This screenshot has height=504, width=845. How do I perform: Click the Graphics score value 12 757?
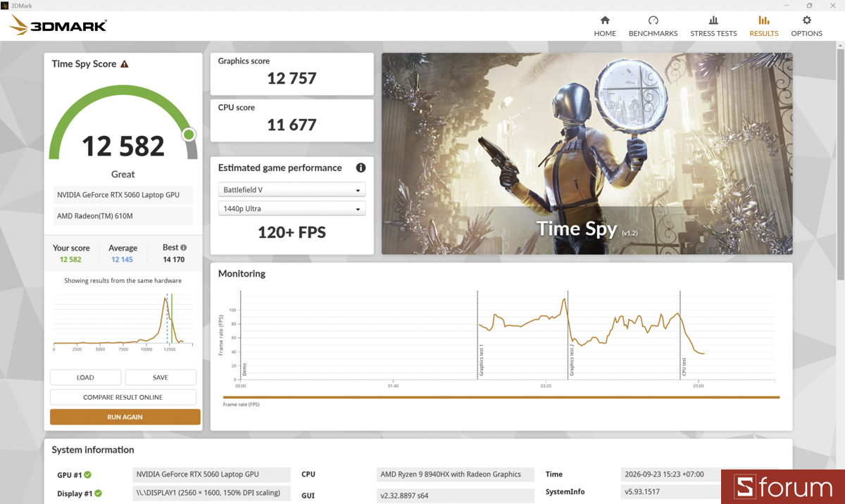[292, 78]
